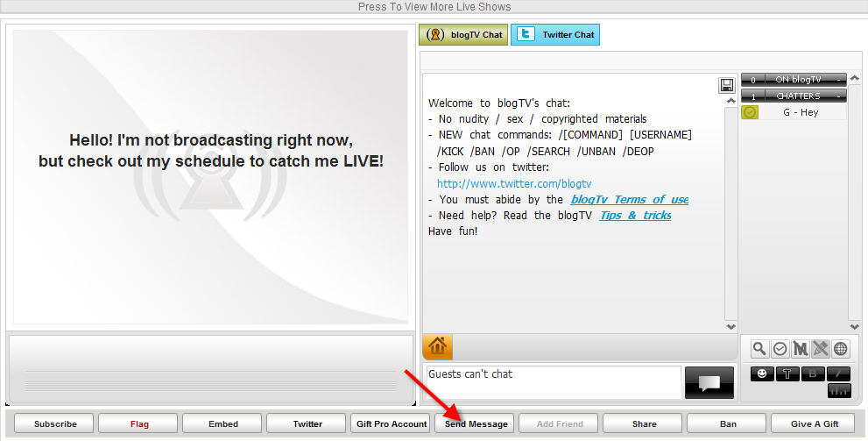Open the smiley emoticon picker
This screenshot has height=441, width=868.
760,373
